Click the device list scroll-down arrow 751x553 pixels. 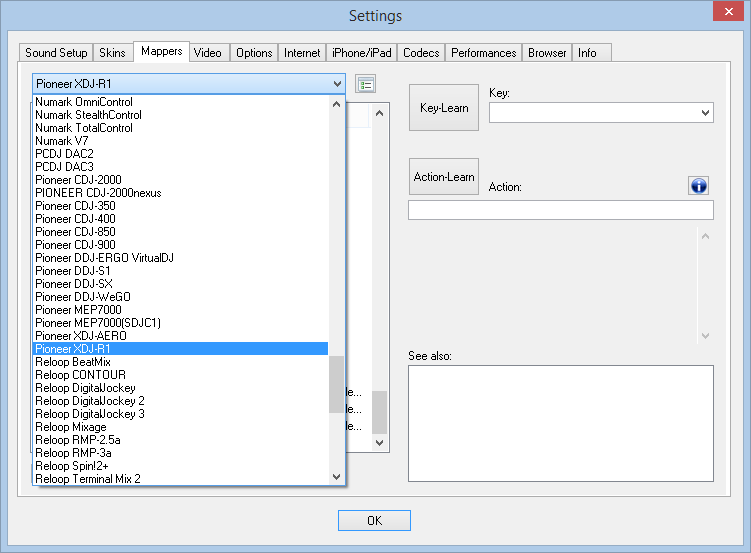click(x=336, y=477)
